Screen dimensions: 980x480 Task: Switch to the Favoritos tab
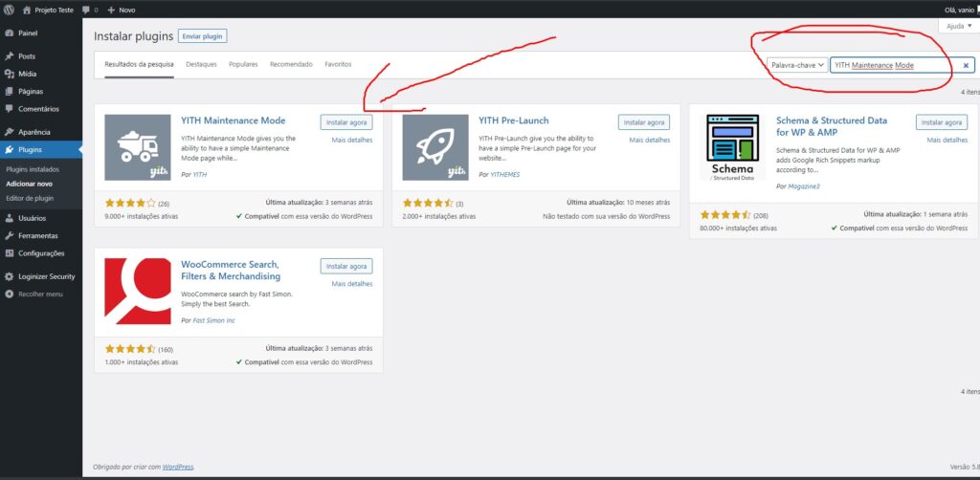pyautogui.click(x=338, y=64)
